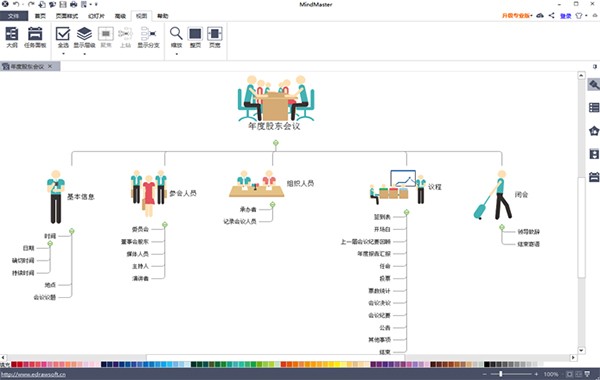Click the vertical scrollbar up arrow
The height and width of the screenshot is (380, 600).
point(582,75)
